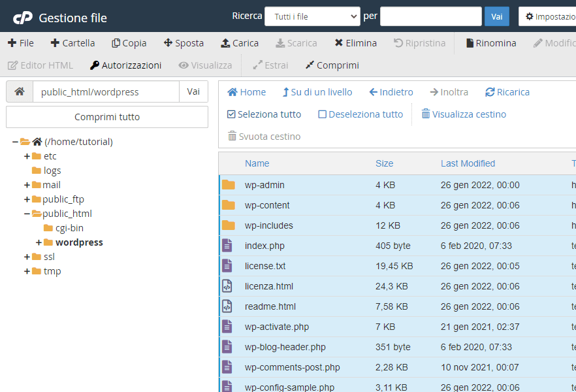This screenshot has height=392, width=576.
Task: Click the Copia copy tool
Action: [129, 43]
